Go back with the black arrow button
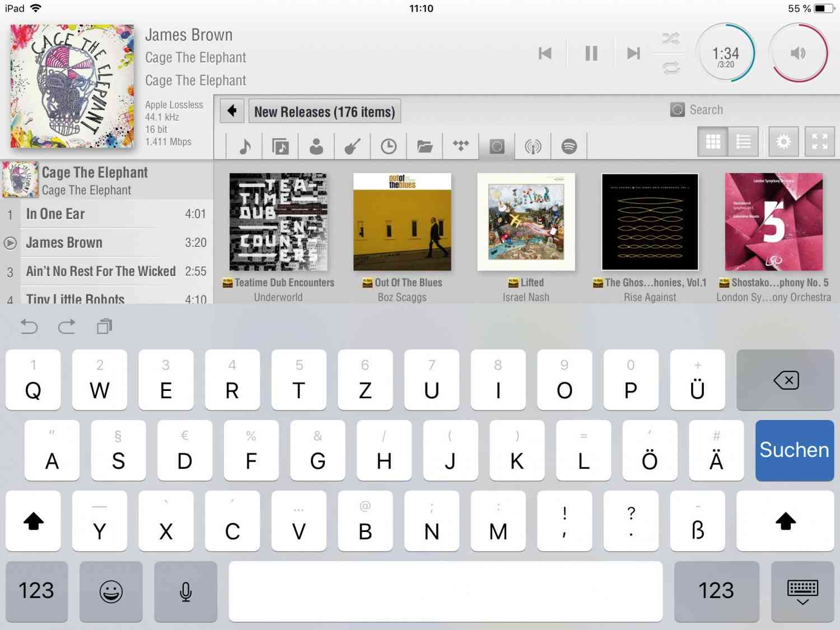The image size is (840, 630). pos(232,111)
